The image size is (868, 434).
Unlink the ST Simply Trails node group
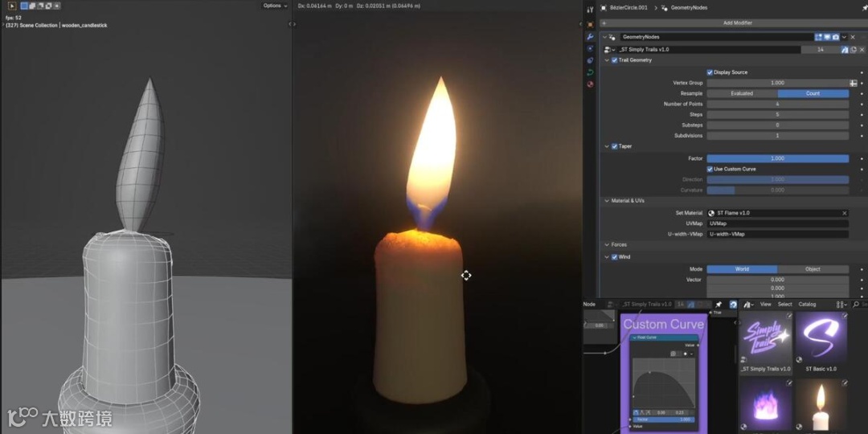point(862,49)
